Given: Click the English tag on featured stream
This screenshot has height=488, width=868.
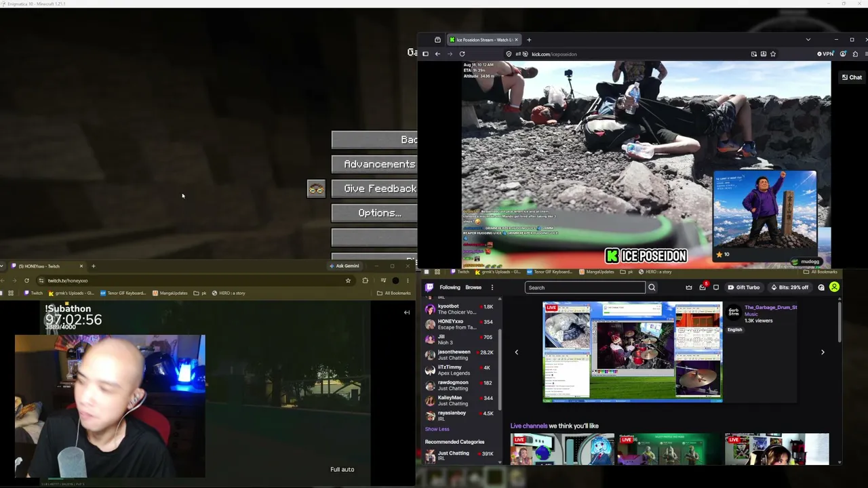Looking at the screenshot, I should click(735, 329).
